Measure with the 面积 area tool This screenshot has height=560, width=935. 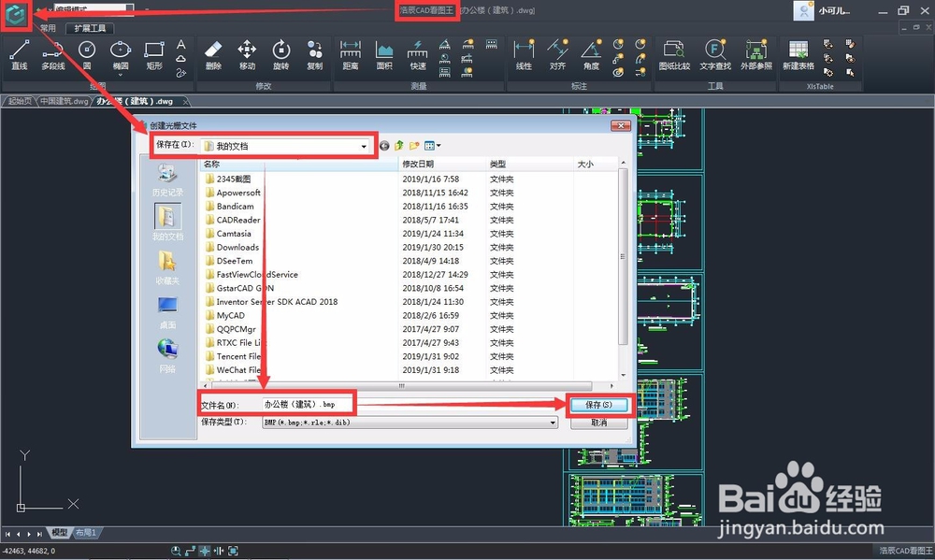click(x=384, y=55)
